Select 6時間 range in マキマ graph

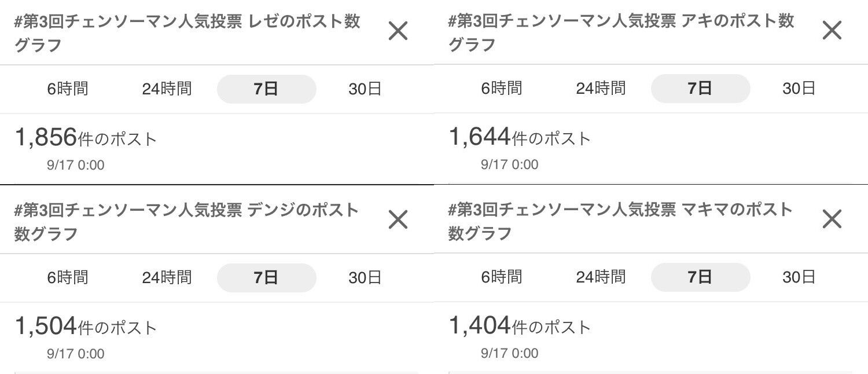coord(501,277)
